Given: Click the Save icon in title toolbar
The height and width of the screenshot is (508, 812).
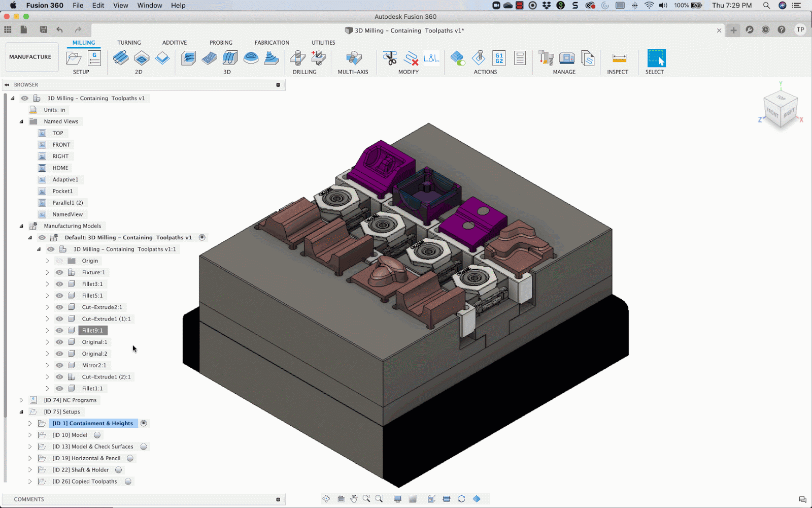Looking at the screenshot, I should tap(44, 30).
